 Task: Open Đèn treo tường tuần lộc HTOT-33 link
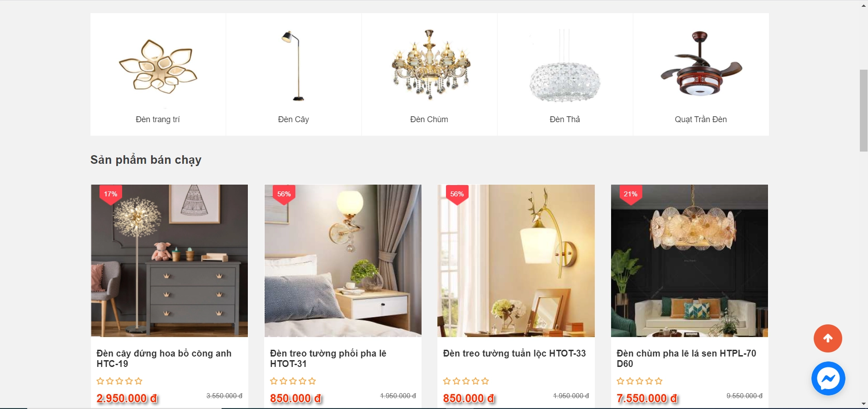click(x=514, y=353)
